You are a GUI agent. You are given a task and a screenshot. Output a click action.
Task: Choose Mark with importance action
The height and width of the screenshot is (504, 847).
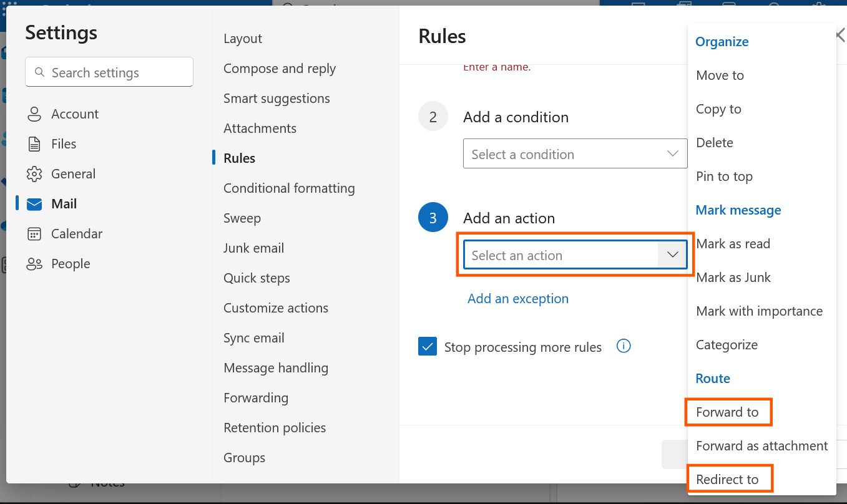tap(759, 311)
